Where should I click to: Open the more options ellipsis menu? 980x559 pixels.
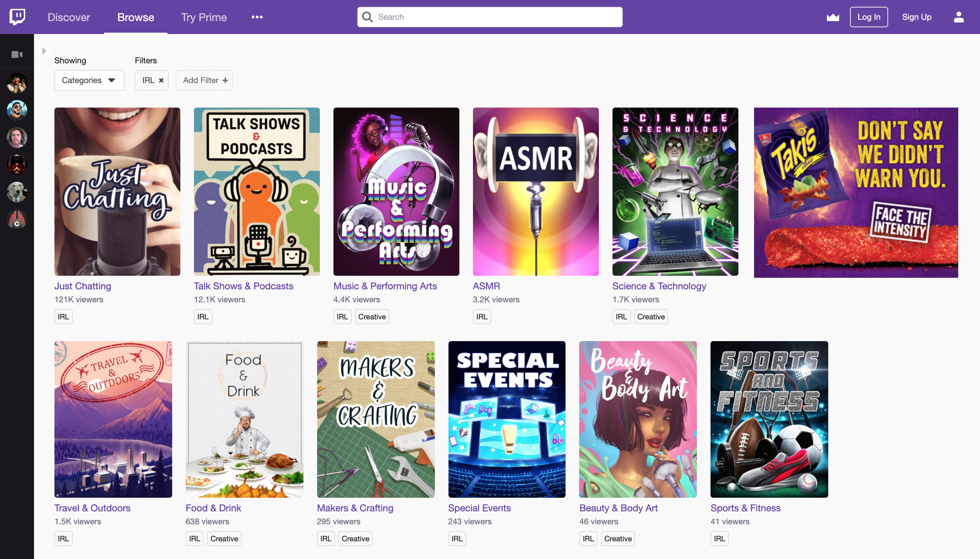pyautogui.click(x=257, y=17)
